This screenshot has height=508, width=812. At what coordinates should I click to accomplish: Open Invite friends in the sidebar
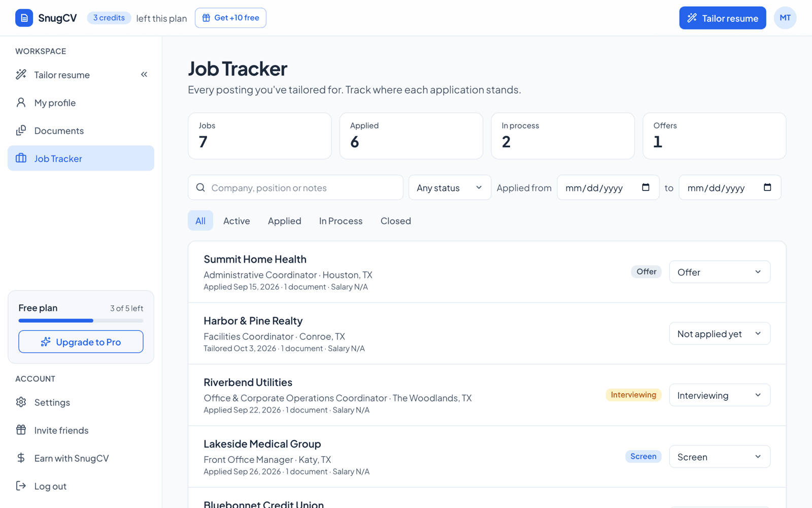point(81,430)
